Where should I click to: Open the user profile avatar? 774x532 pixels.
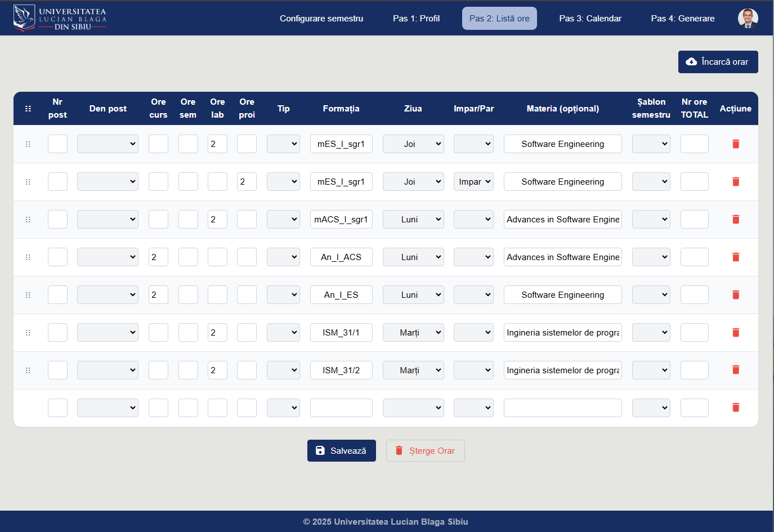[748, 18]
